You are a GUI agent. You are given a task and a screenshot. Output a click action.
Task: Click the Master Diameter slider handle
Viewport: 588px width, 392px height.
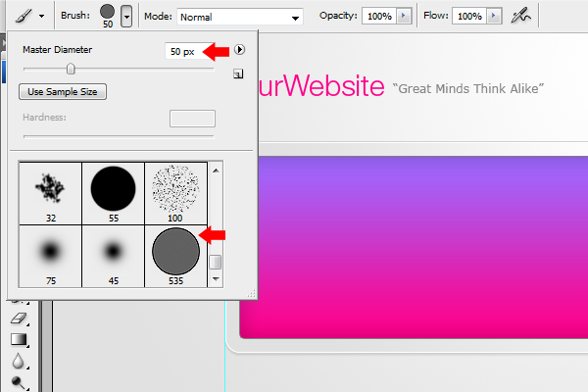71,69
